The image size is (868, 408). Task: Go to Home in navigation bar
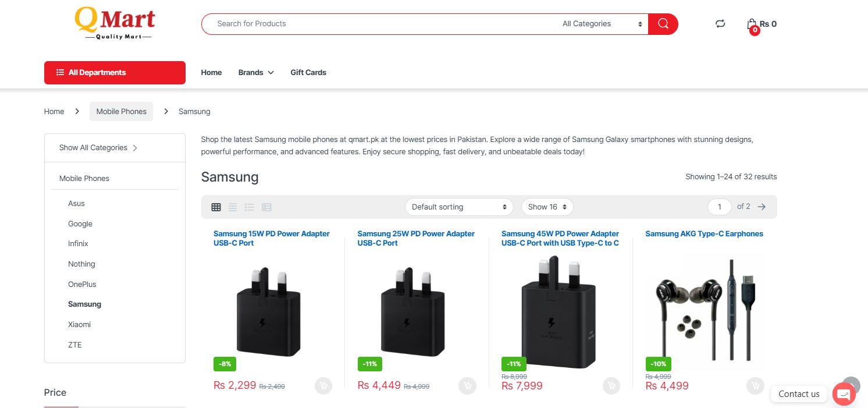pos(211,73)
